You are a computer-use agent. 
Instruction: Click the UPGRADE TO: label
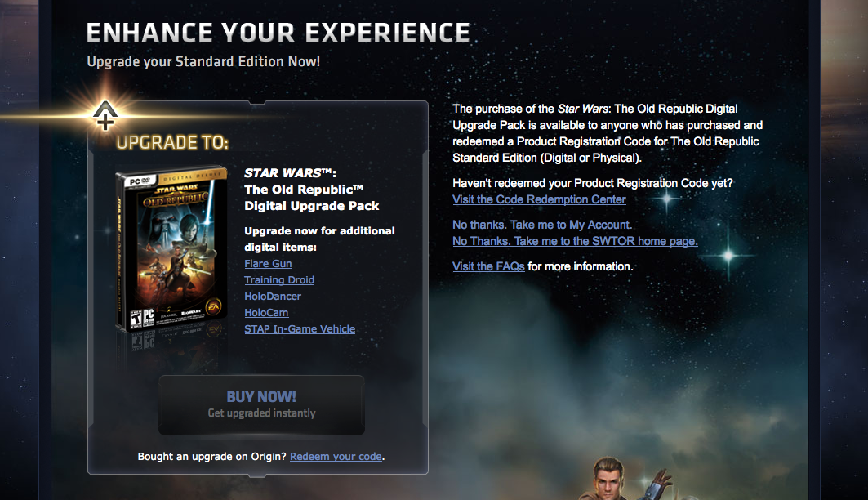(172, 142)
